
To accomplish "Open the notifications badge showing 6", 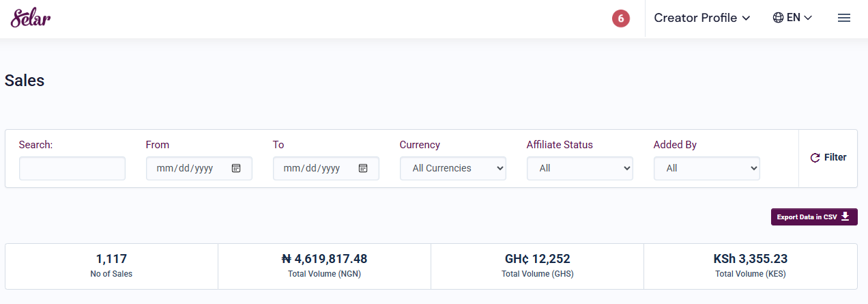I will (x=620, y=19).
